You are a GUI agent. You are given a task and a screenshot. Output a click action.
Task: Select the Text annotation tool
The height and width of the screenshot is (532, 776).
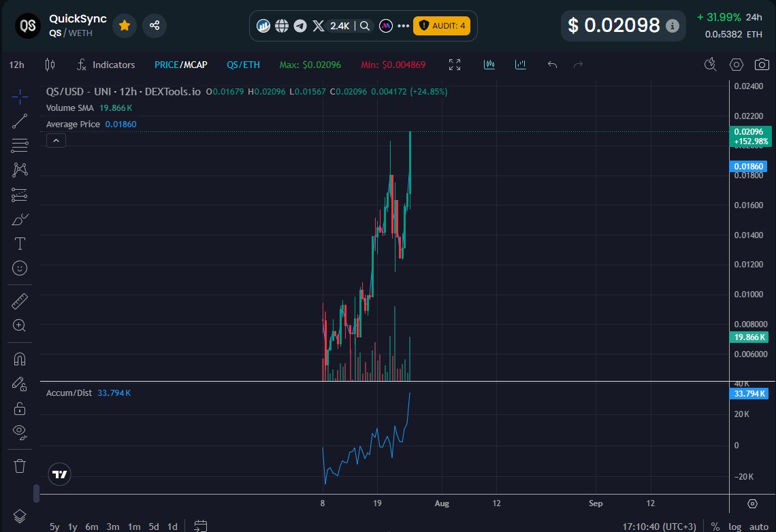20,244
